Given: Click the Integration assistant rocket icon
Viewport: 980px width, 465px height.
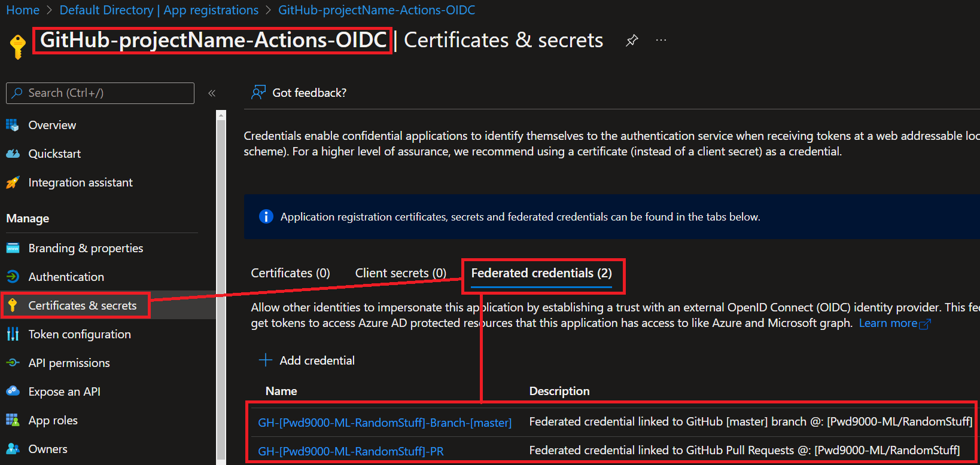Looking at the screenshot, I should (13, 182).
